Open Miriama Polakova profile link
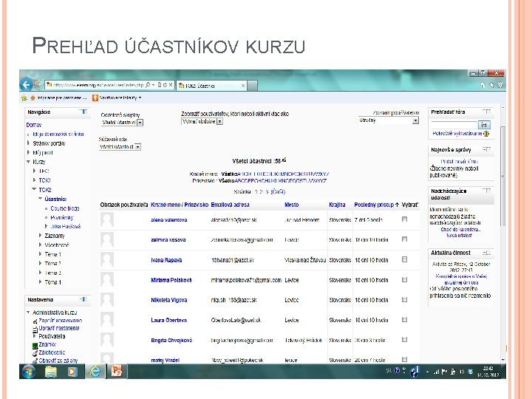Screen dimensions: 532x399 (171, 280)
